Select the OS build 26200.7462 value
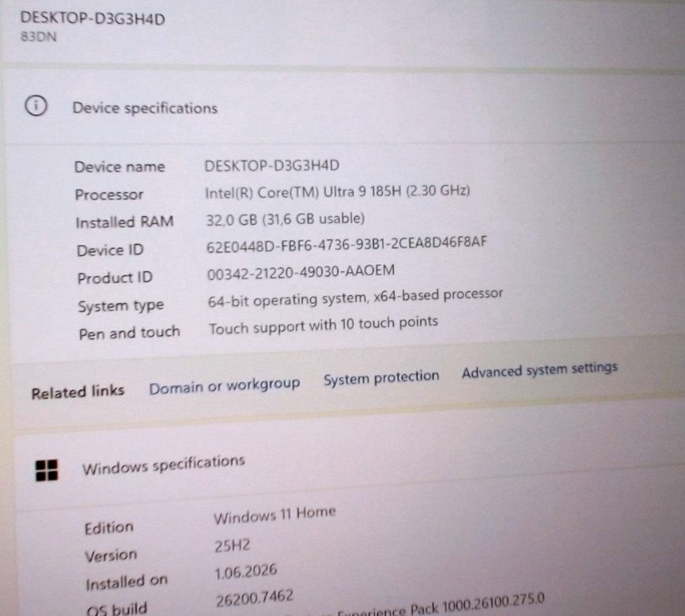Screen dimensions: 685x616 tap(255, 599)
